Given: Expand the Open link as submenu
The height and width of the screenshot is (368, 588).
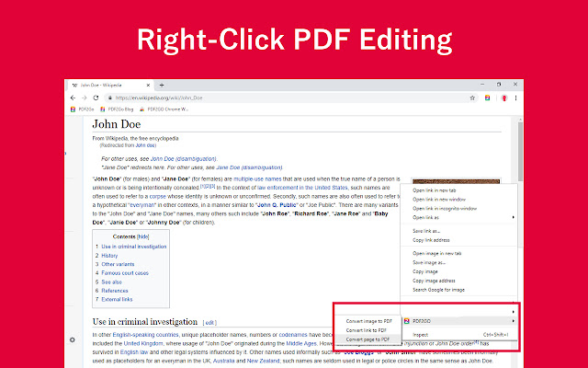Looking at the screenshot, I should tap(459, 217).
